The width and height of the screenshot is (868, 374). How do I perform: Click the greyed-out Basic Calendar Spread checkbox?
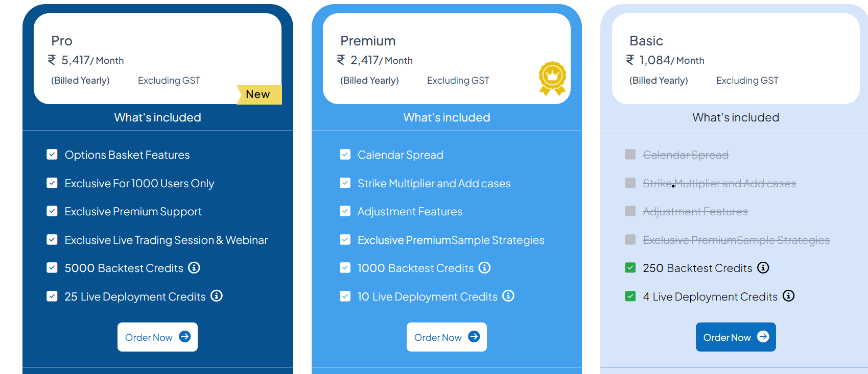630,155
